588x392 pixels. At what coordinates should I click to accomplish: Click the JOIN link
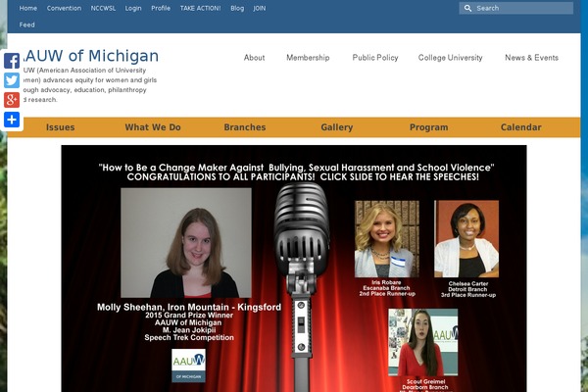tap(259, 8)
